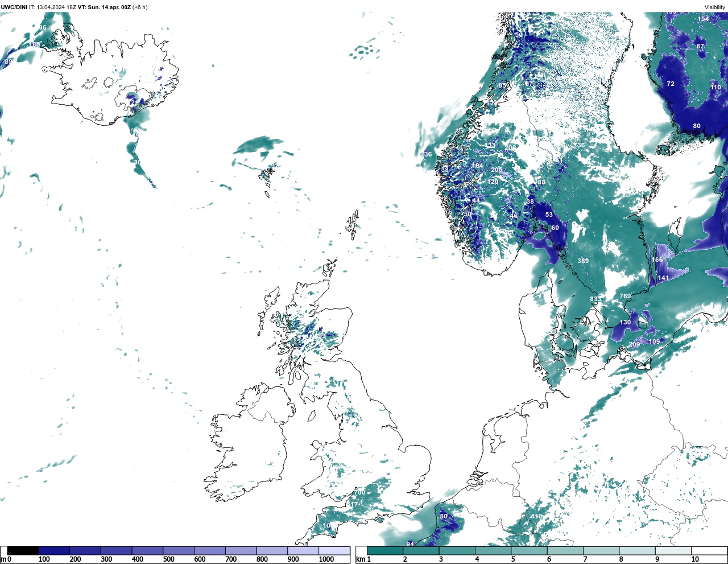Click the '700' value over southern England
This screenshot has width=728, height=564.
tap(359, 492)
